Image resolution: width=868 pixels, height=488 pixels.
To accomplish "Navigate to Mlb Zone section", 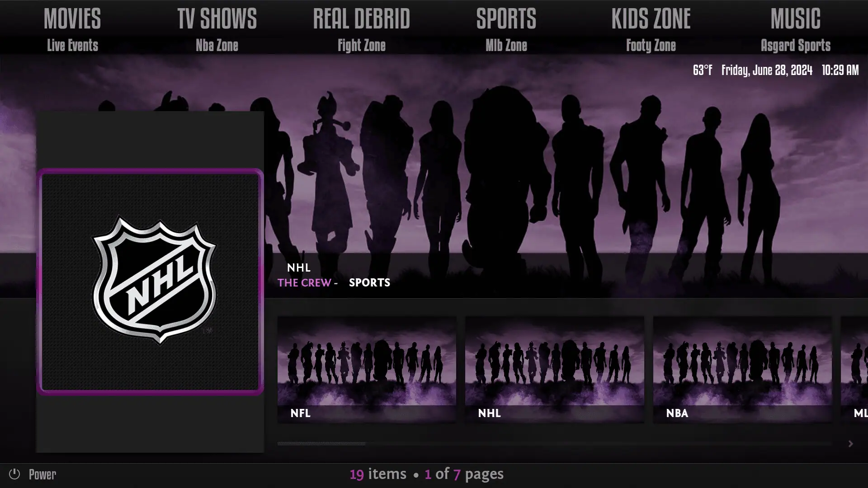I will pyautogui.click(x=506, y=45).
